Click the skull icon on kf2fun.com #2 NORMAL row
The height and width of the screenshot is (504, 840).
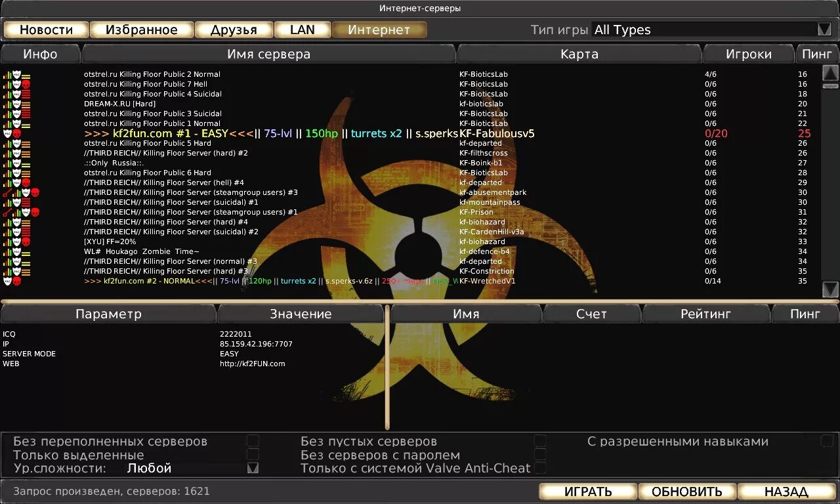16,281
